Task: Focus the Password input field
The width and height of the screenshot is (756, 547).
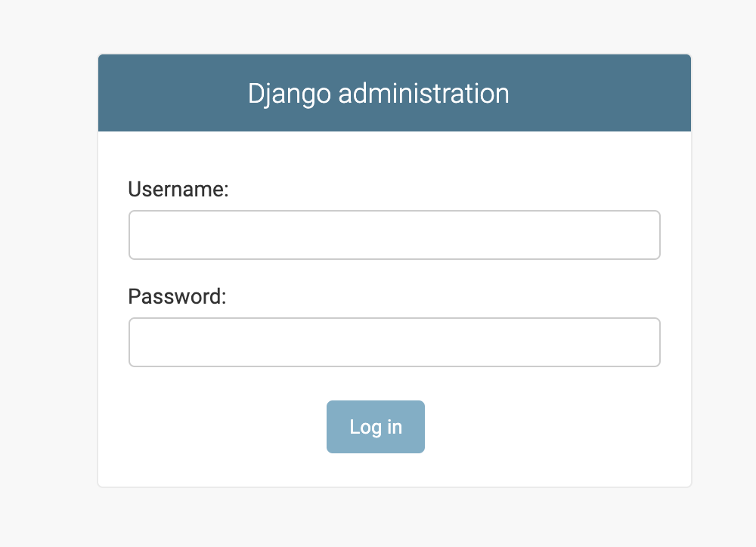Action: (x=394, y=342)
